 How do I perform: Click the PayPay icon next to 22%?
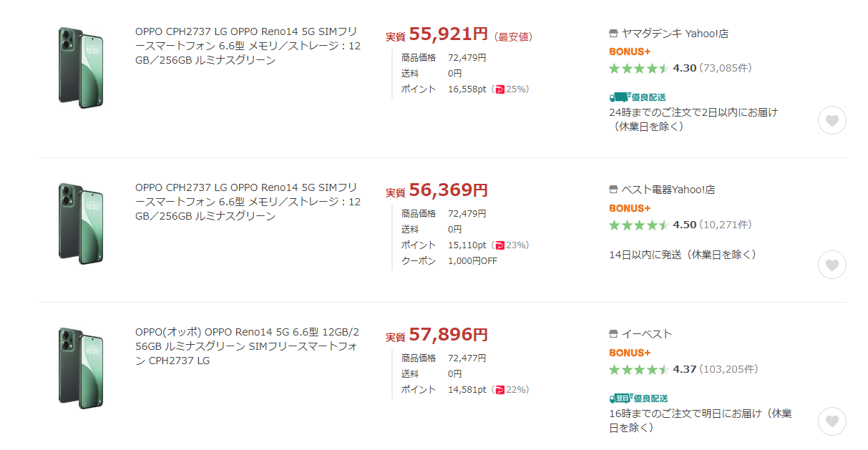pyautogui.click(x=499, y=390)
